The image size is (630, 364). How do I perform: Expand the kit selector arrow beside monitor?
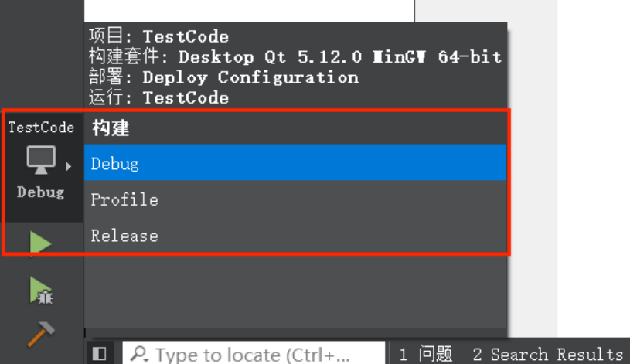click(x=69, y=166)
